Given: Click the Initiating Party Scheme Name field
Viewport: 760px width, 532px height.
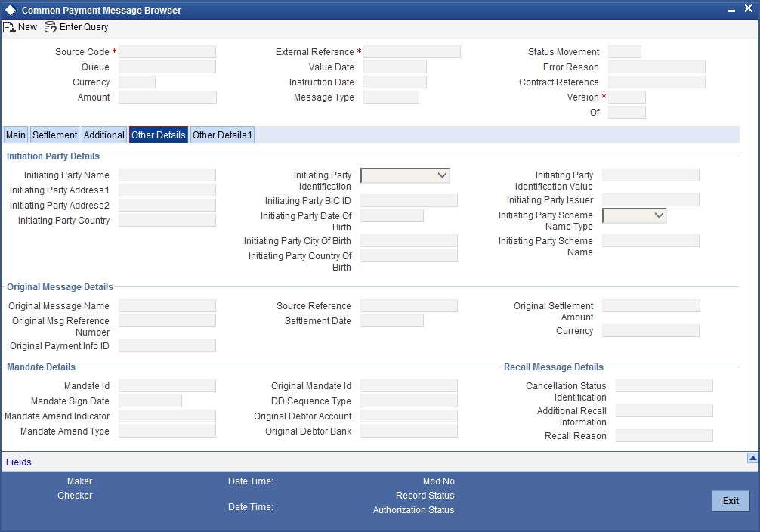Looking at the screenshot, I should pos(651,240).
